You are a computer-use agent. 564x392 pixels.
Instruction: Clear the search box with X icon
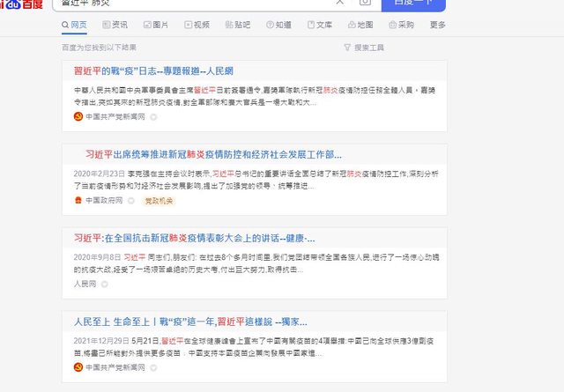340,2
